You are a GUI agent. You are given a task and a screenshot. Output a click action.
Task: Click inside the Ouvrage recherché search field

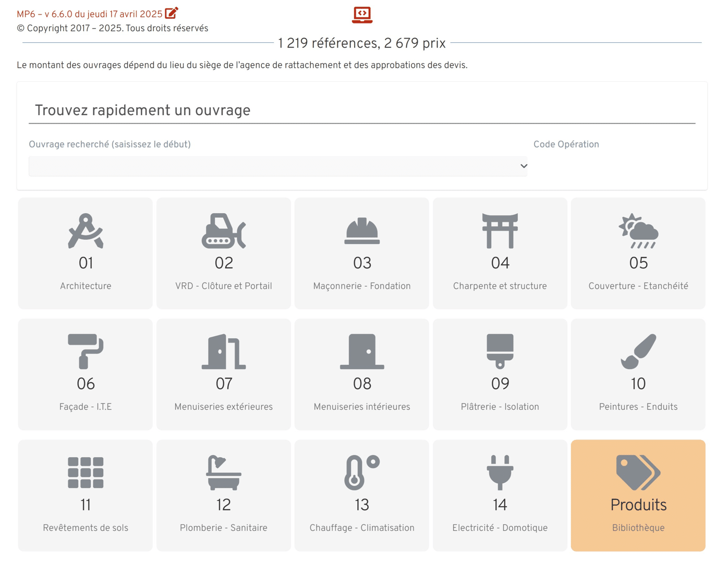pyautogui.click(x=271, y=166)
